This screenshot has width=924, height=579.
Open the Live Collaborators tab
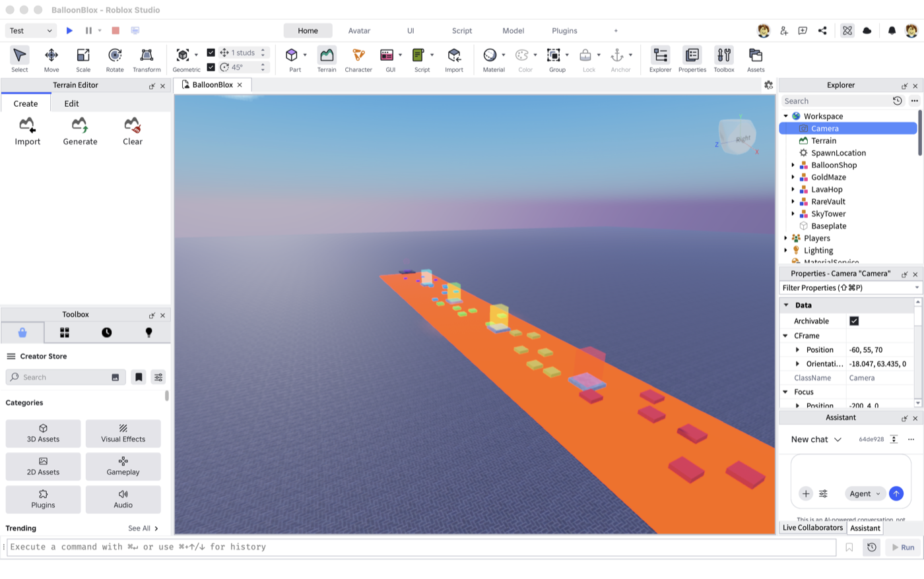[x=812, y=528]
